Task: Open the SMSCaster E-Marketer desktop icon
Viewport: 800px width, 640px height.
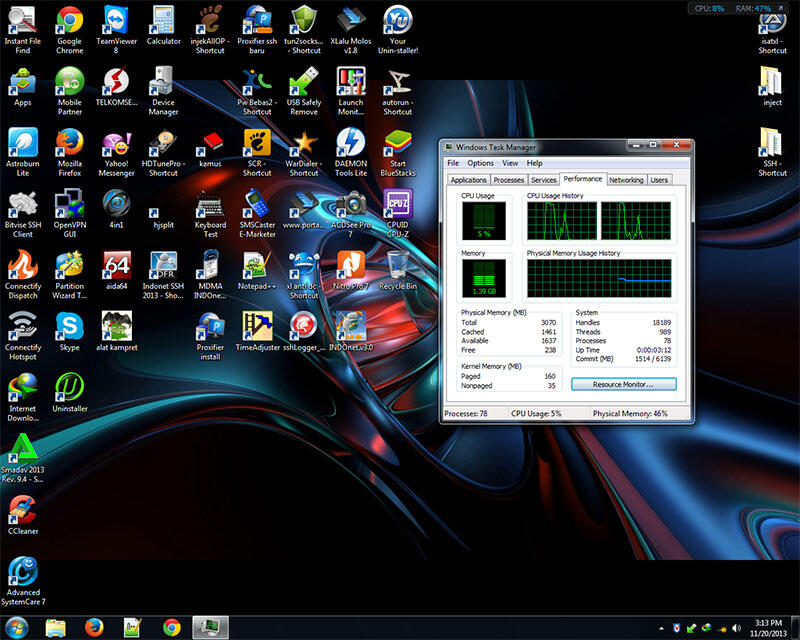Action: (x=257, y=213)
